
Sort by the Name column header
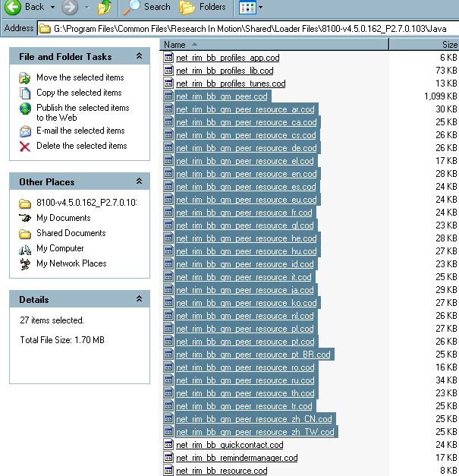pyautogui.click(x=274, y=45)
